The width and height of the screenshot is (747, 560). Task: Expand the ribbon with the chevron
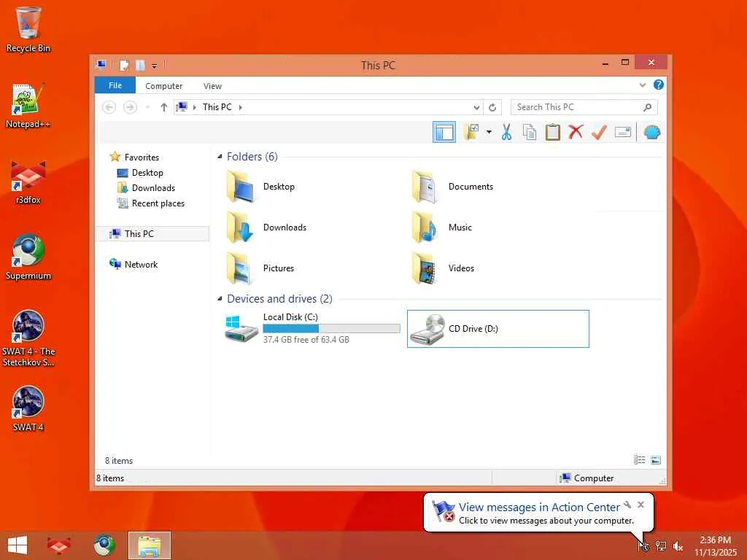642,85
